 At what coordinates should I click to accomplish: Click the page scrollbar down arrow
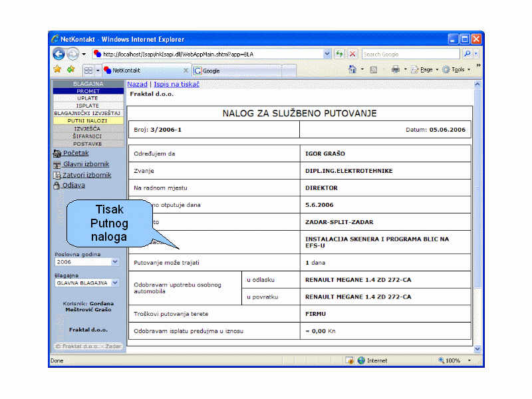click(x=477, y=348)
